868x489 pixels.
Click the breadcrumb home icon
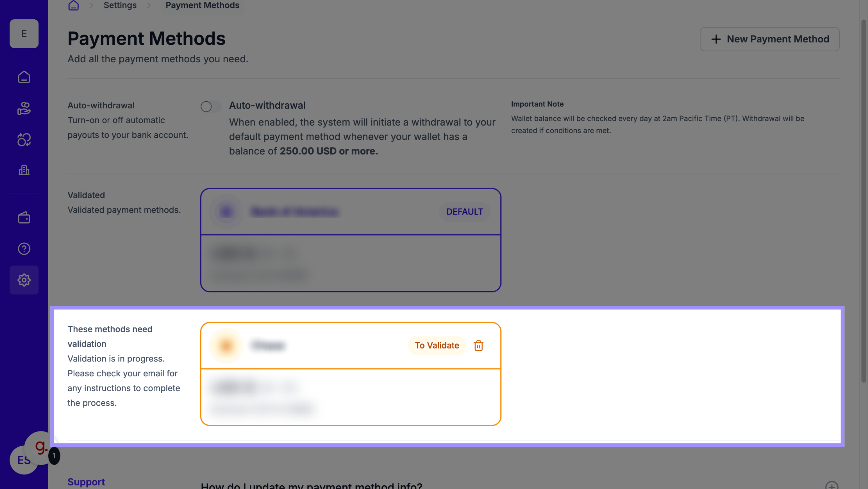tap(74, 5)
